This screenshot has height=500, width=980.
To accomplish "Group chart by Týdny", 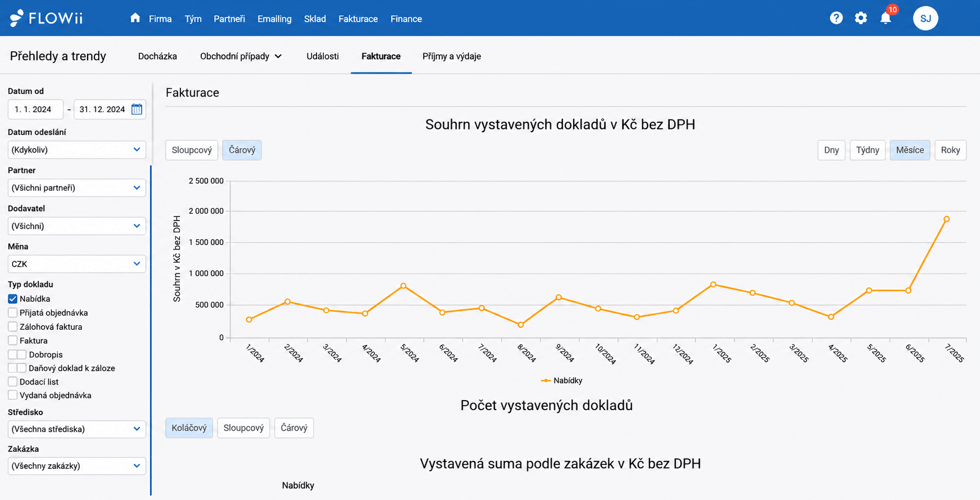I will tap(868, 150).
